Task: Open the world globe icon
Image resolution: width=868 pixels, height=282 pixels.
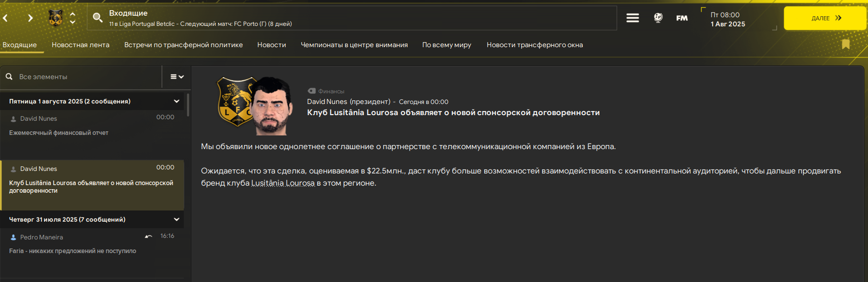Action: click(x=658, y=18)
